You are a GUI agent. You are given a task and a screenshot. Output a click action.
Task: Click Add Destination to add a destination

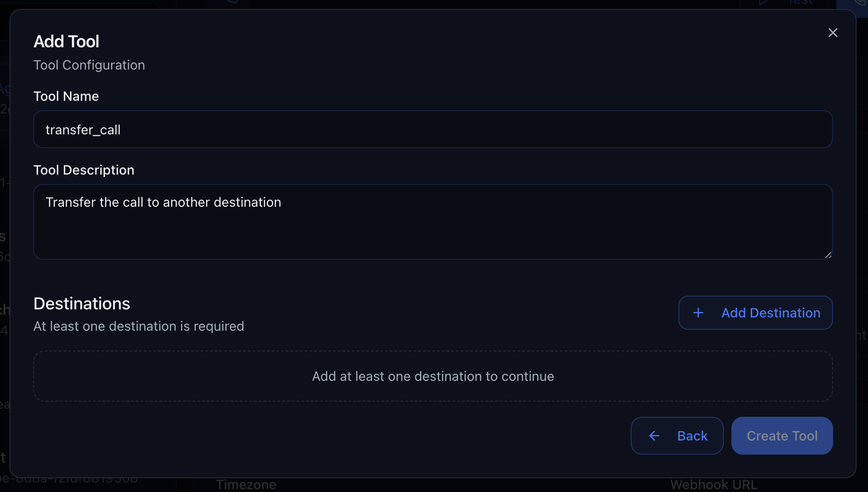pyautogui.click(x=755, y=313)
